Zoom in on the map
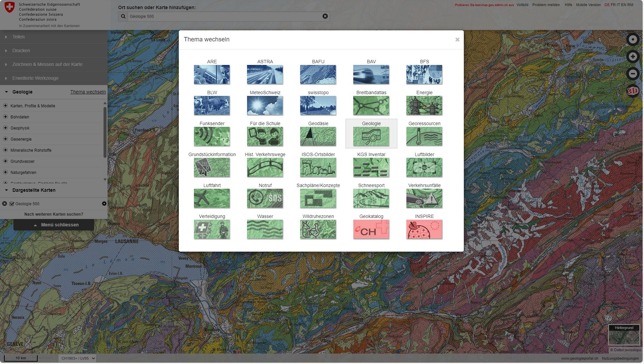Viewport: 644px width, 364px height. [633, 57]
